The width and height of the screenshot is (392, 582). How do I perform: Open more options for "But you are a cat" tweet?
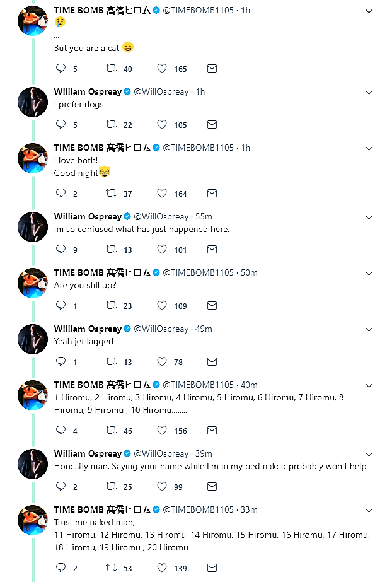[369, 11]
